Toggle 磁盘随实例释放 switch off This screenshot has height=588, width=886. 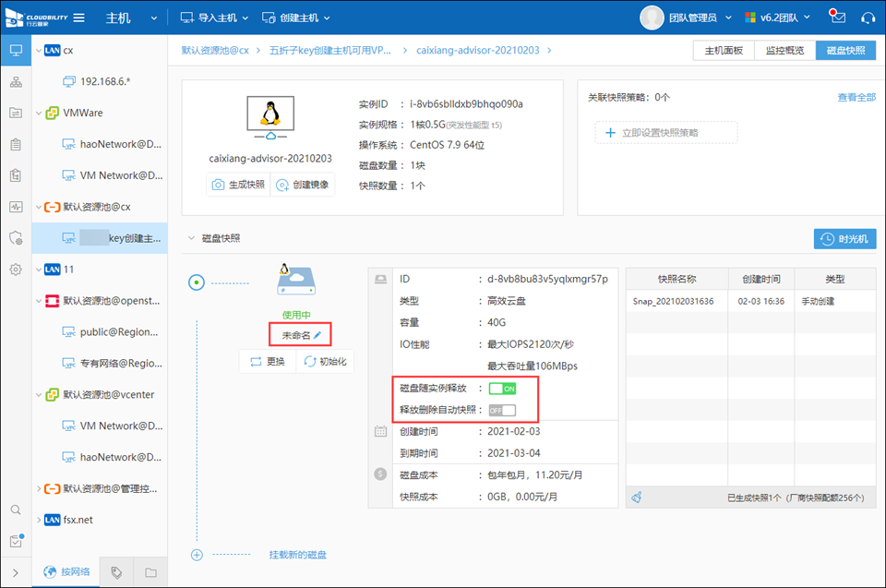click(x=502, y=389)
